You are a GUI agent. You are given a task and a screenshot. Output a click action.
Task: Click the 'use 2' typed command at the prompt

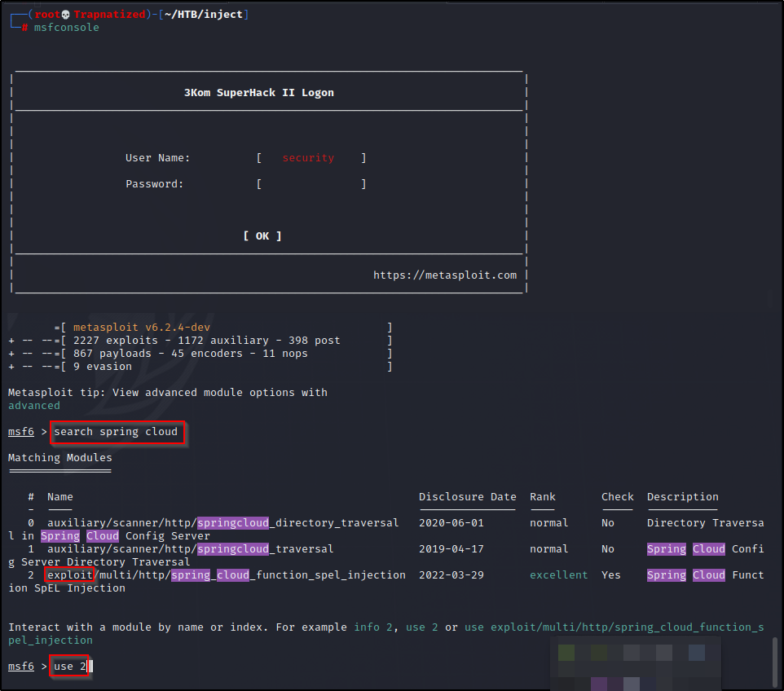pyautogui.click(x=70, y=667)
